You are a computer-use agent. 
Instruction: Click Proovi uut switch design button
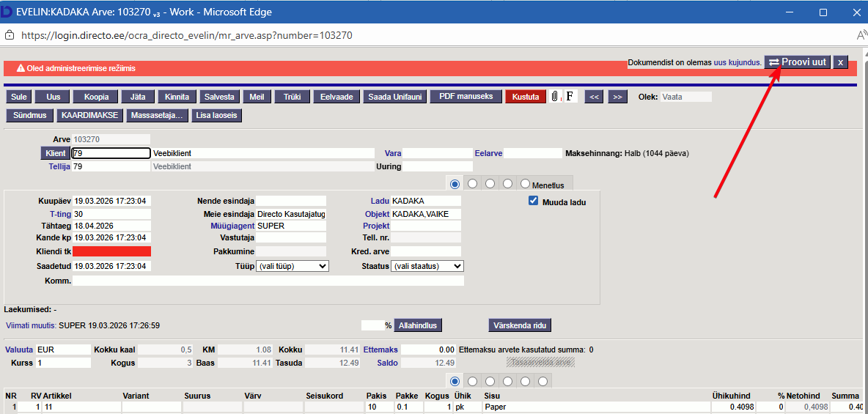coord(798,62)
